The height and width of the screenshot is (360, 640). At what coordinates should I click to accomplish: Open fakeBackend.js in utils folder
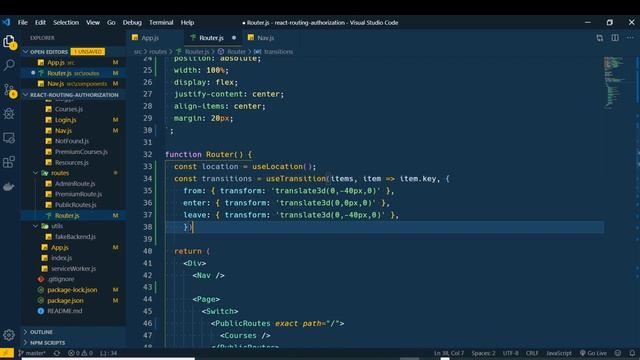pos(73,237)
